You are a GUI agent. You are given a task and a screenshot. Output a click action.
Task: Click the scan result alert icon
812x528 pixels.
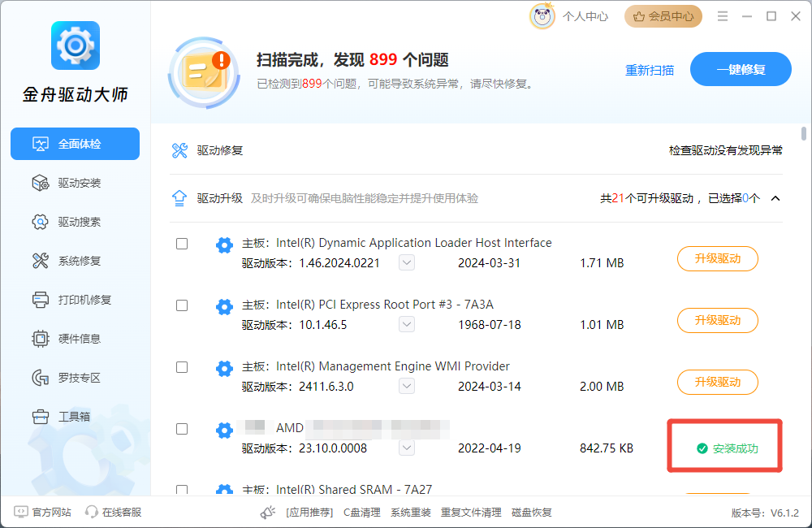click(204, 72)
